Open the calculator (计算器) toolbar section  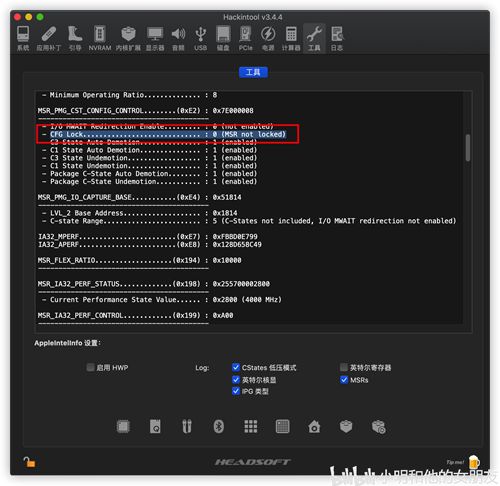291,38
